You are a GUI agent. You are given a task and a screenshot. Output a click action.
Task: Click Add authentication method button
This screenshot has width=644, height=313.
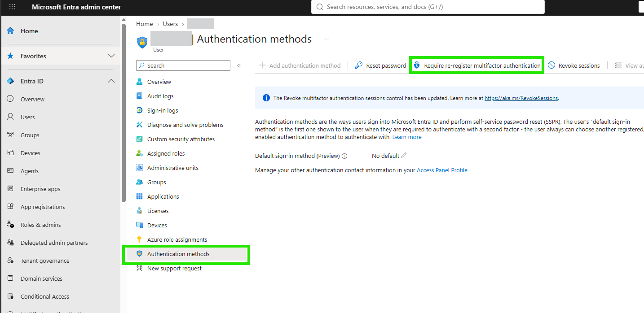300,65
